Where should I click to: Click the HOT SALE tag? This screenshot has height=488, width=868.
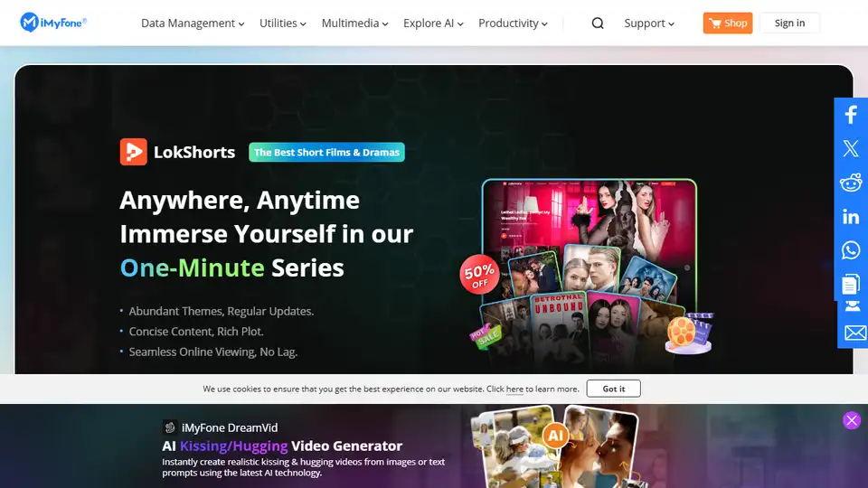[x=486, y=336]
